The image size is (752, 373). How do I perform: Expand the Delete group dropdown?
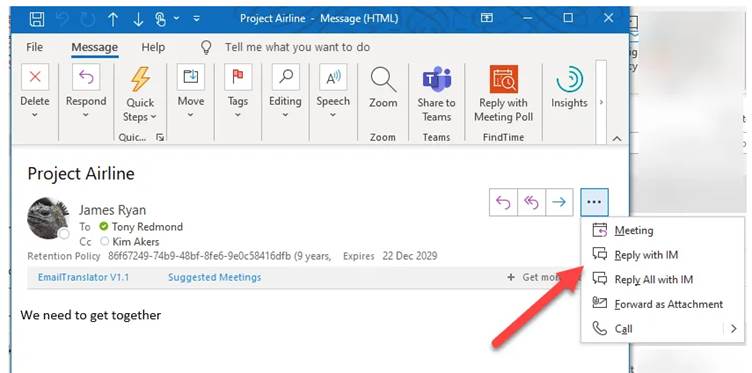(35, 115)
